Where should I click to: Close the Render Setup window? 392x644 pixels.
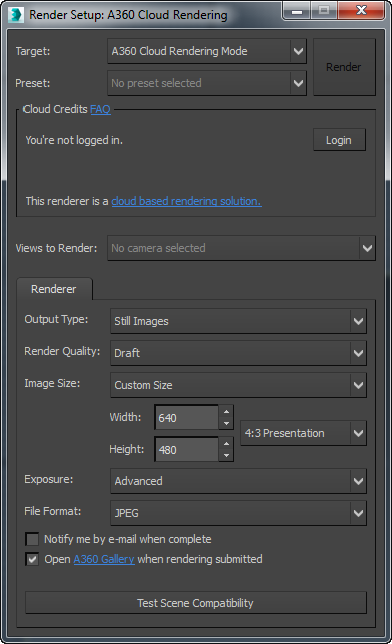click(361, 10)
